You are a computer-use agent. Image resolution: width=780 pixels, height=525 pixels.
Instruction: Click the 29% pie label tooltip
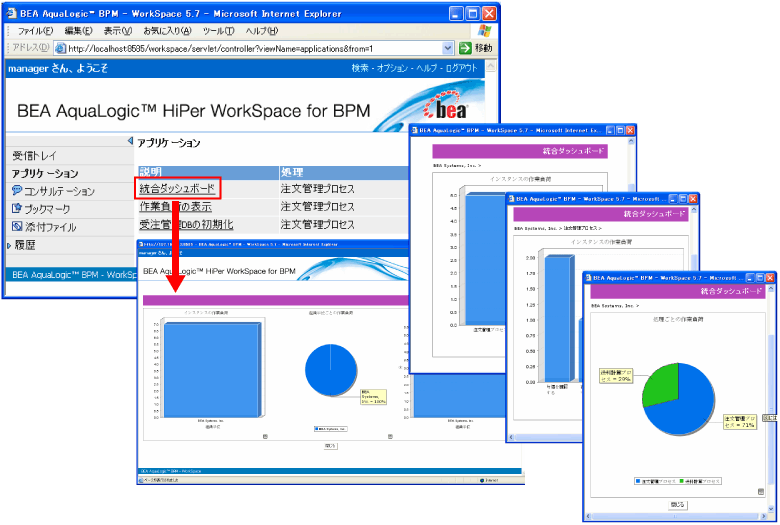point(616,376)
